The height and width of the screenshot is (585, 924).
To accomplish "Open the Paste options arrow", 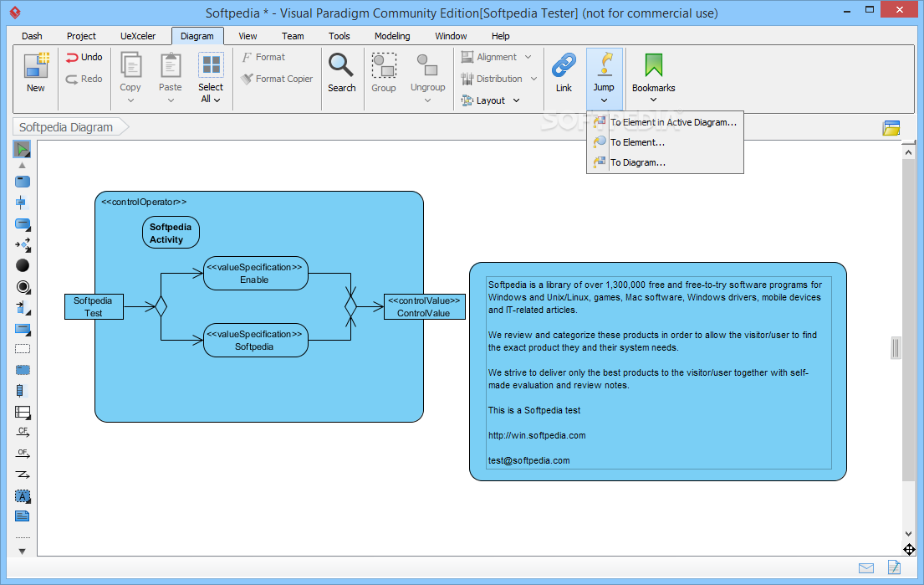I will coord(171,100).
